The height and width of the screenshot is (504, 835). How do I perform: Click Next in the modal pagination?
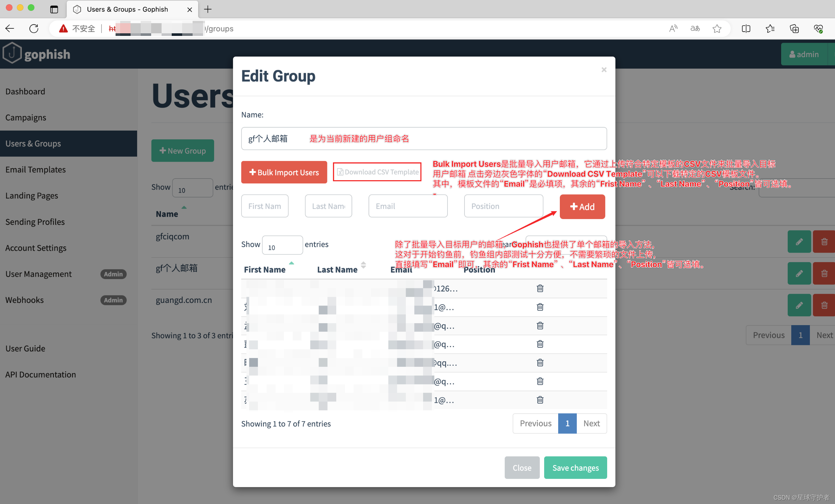pyautogui.click(x=592, y=423)
